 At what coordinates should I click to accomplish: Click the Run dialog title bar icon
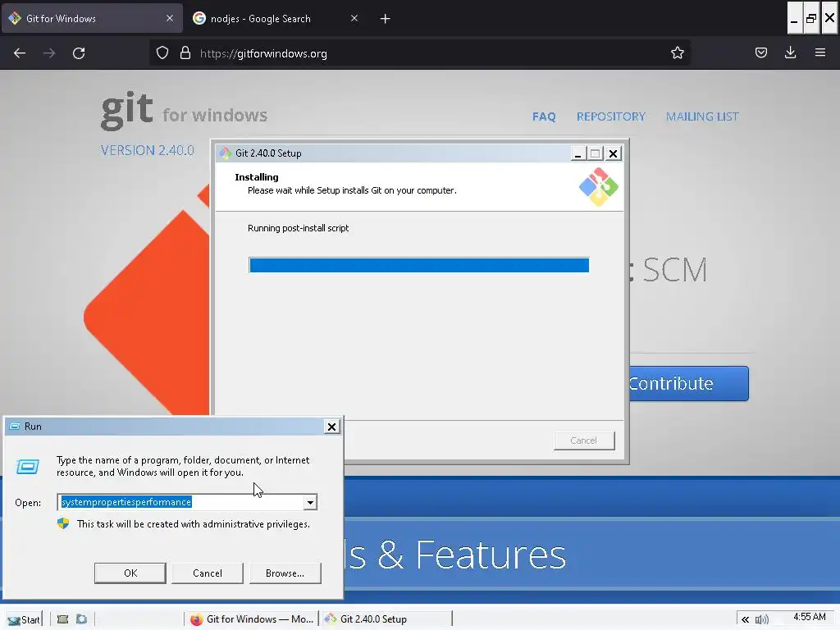pyautogui.click(x=15, y=427)
